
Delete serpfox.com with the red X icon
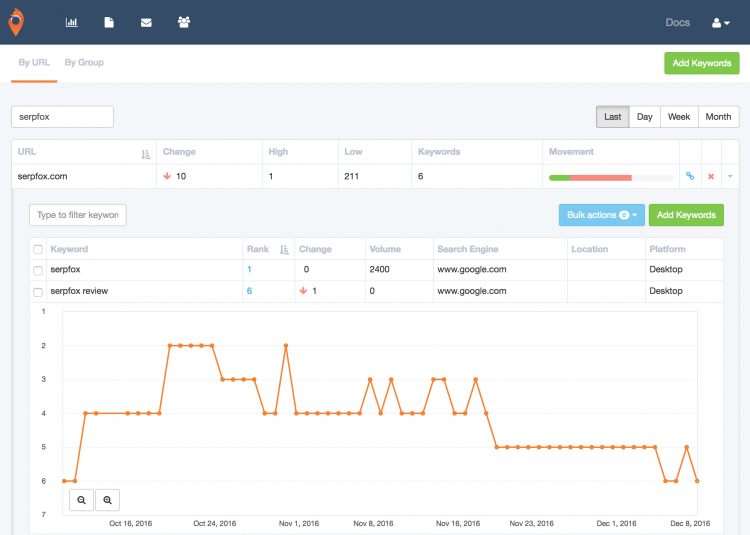tap(711, 176)
